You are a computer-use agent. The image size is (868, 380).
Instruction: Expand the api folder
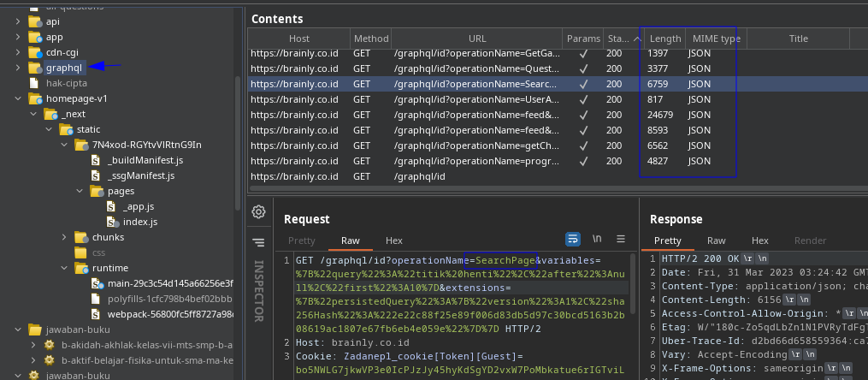(18, 21)
